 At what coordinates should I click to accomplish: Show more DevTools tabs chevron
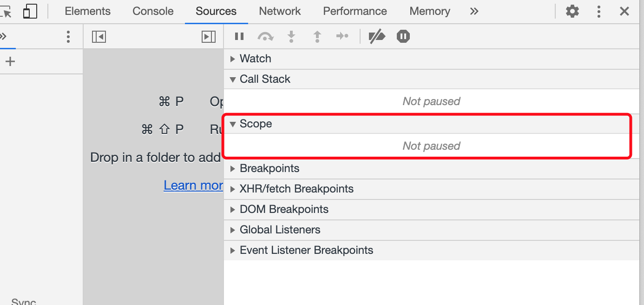474,11
